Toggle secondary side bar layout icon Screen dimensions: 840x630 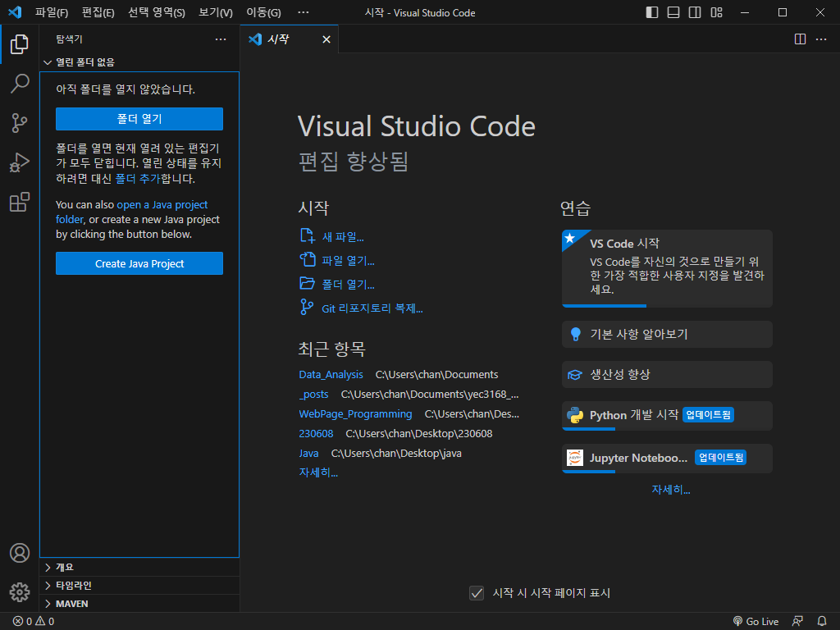pos(695,12)
